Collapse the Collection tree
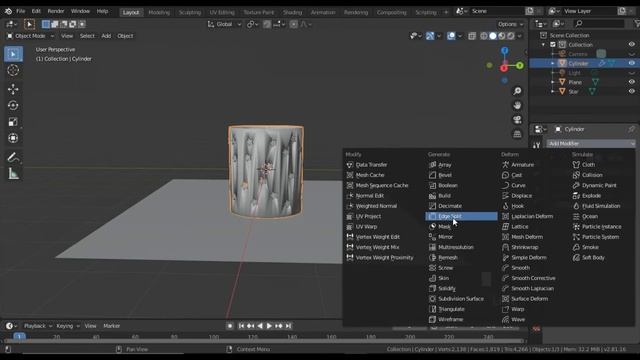640x360 pixels. 543,44
